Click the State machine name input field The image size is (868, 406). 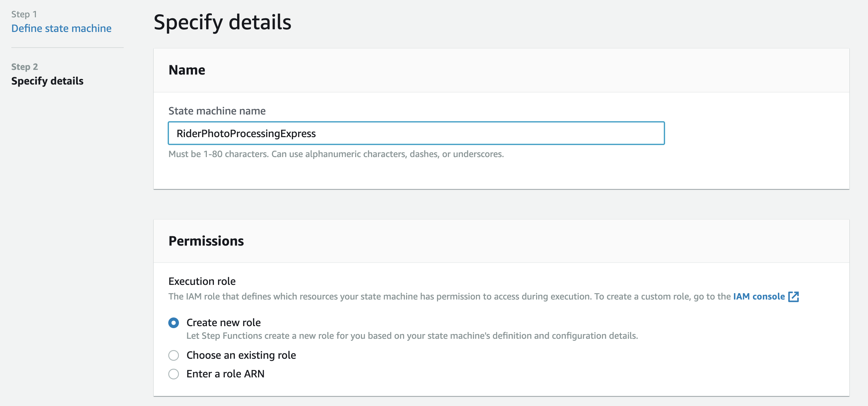416,133
